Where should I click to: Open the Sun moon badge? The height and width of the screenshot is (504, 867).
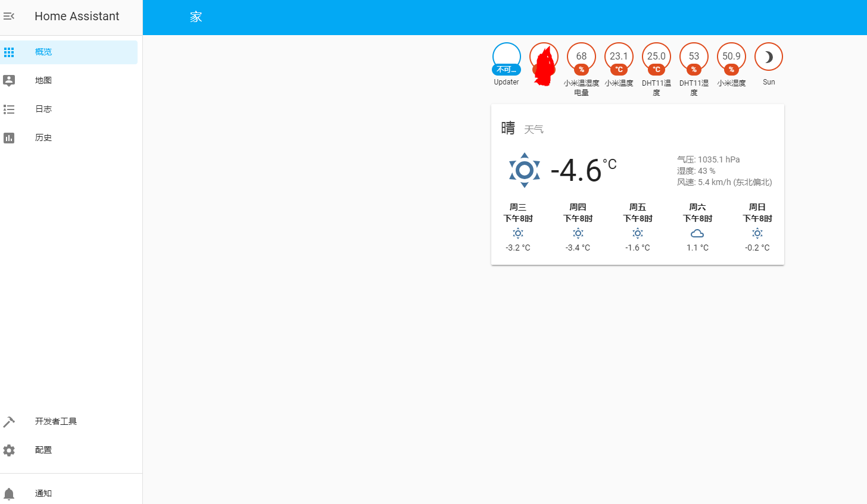pos(769,57)
